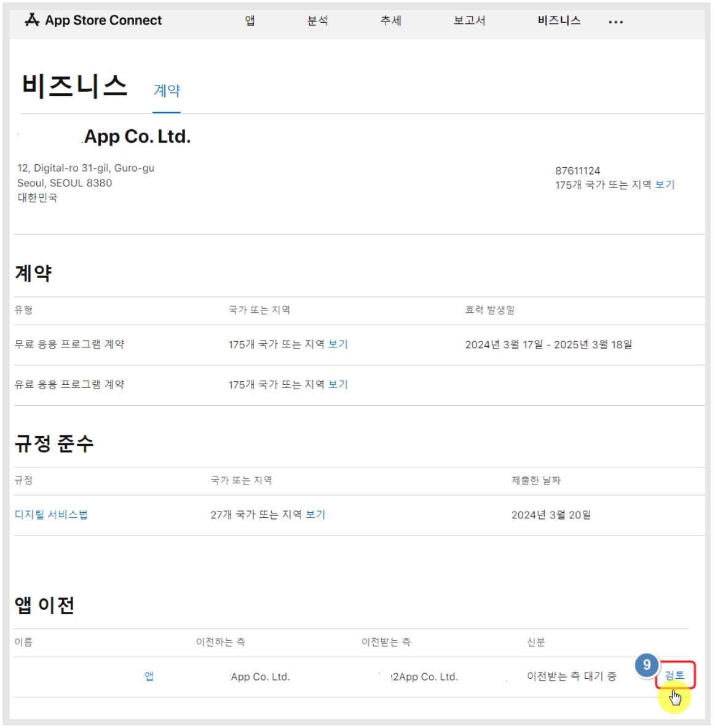Image resolution: width=715 pixels, height=728 pixels.
Task: Click the 규정 column header
Action: tap(23, 481)
